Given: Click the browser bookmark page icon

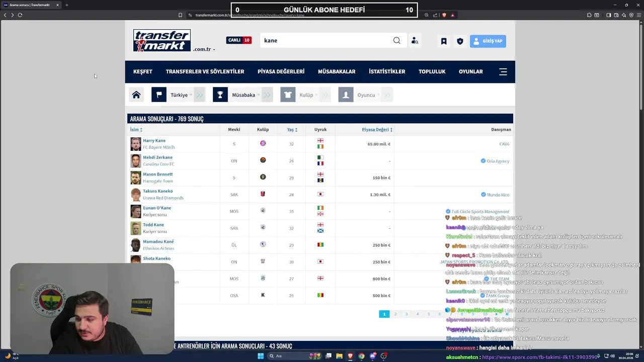Looking at the screenshot, I should tap(180, 15).
